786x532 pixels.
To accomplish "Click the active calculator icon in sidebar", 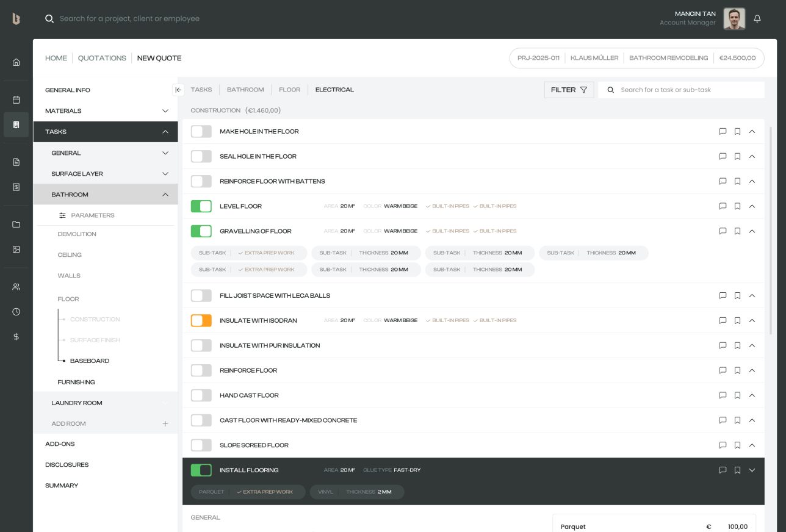I will point(16,124).
